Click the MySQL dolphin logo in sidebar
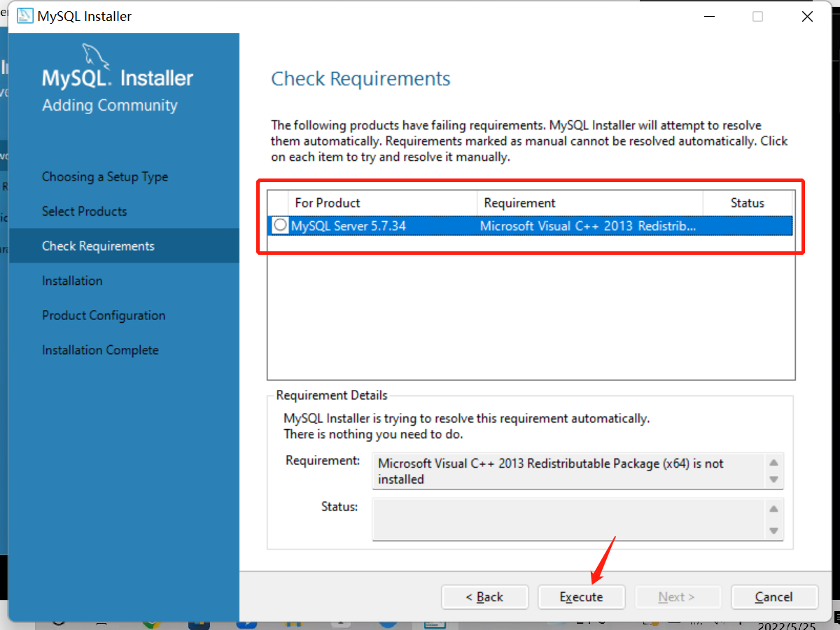This screenshot has width=840, height=630. click(96, 56)
